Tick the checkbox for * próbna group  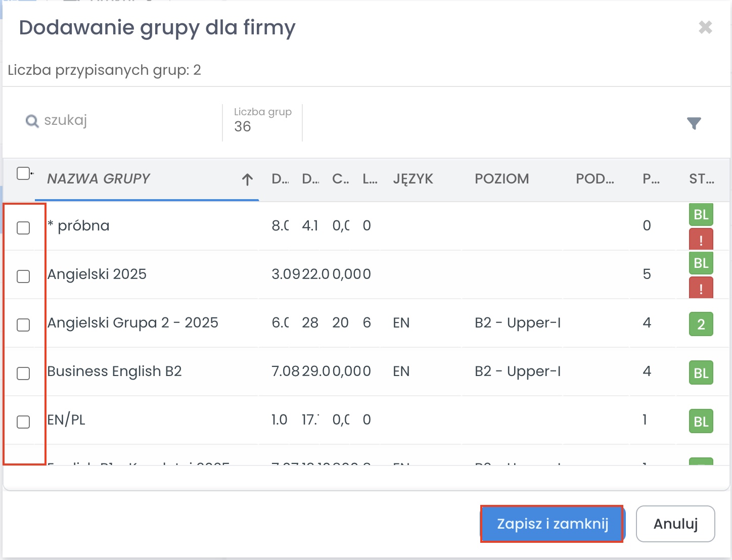(23, 228)
